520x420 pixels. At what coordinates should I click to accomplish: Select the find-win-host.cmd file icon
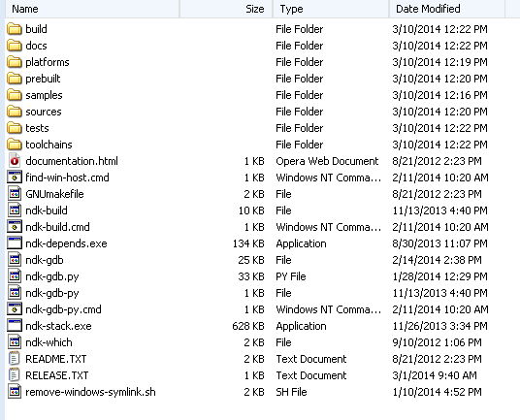[15, 178]
